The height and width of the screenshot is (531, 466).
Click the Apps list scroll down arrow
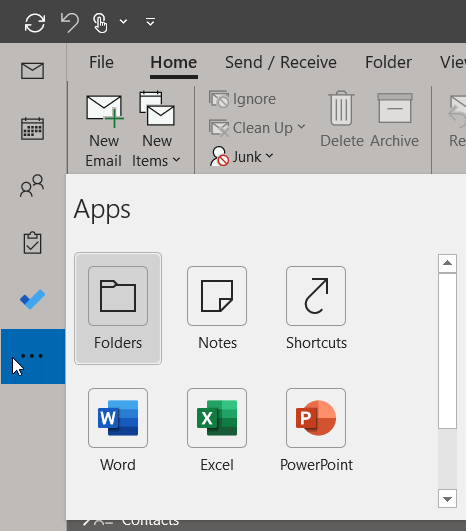pyautogui.click(x=447, y=499)
